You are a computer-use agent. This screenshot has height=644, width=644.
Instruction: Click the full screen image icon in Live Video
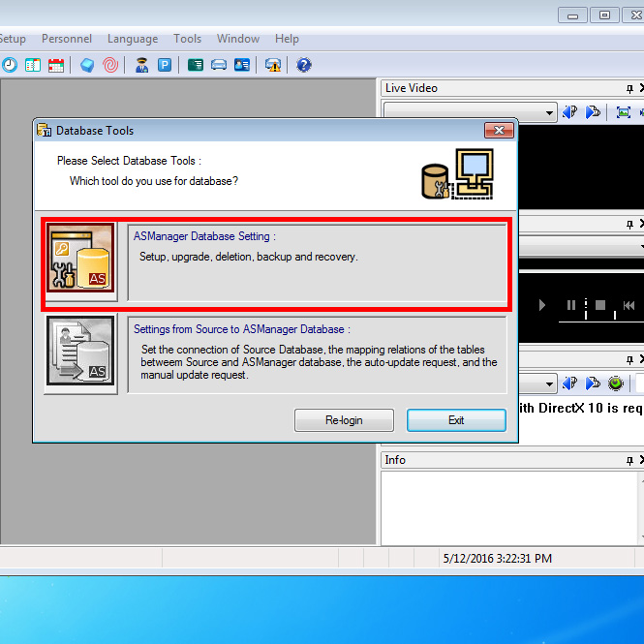click(x=624, y=111)
